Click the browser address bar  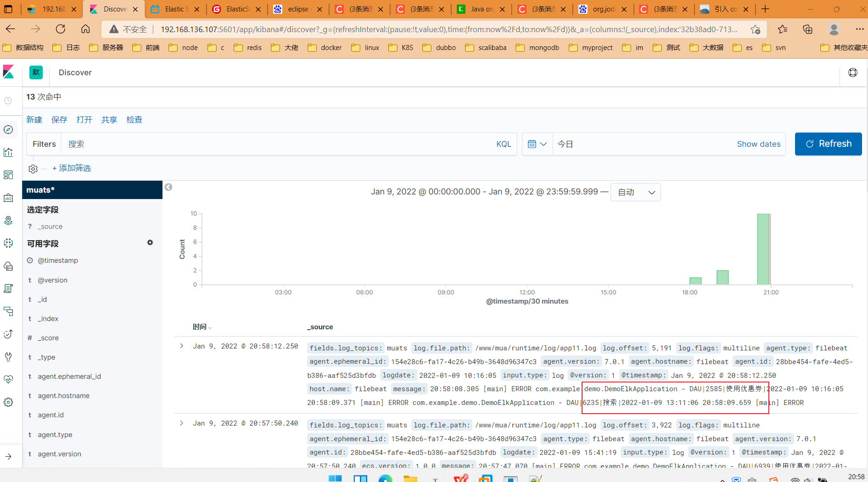[449, 29]
